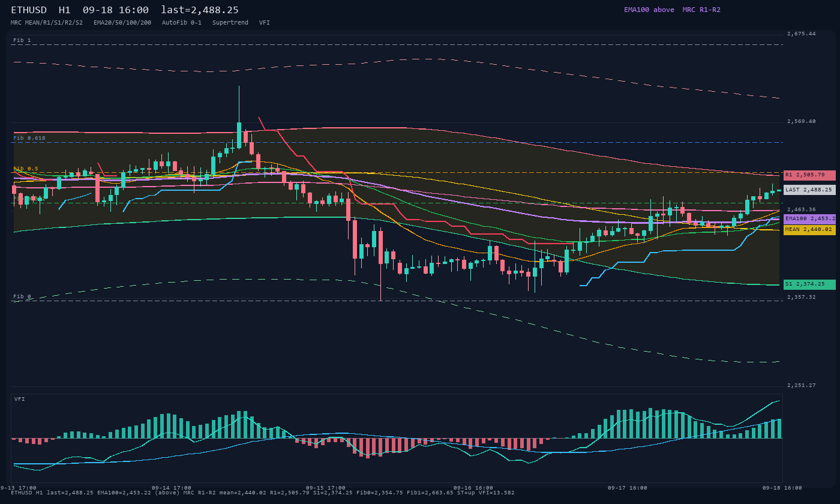The width and height of the screenshot is (840, 504).
Task: Click the 2,463.36 price axis value
Action: 802,209
